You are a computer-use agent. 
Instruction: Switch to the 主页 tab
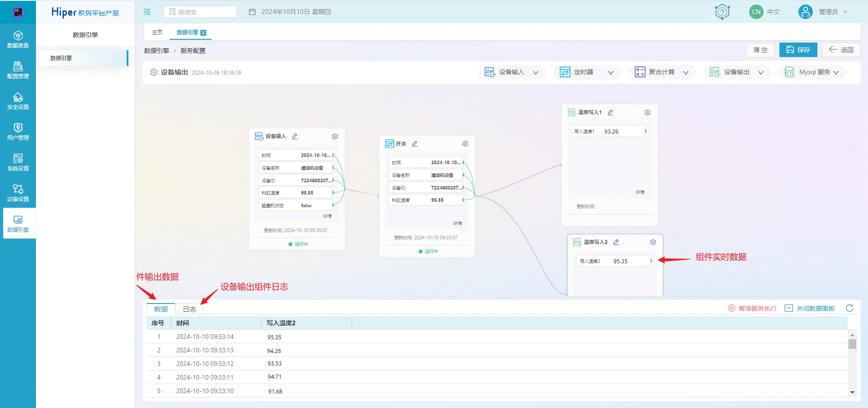click(x=157, y=33)
